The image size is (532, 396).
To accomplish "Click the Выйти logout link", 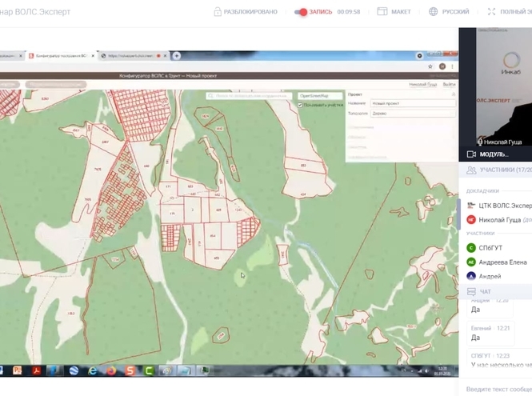I will coord(449,84).
